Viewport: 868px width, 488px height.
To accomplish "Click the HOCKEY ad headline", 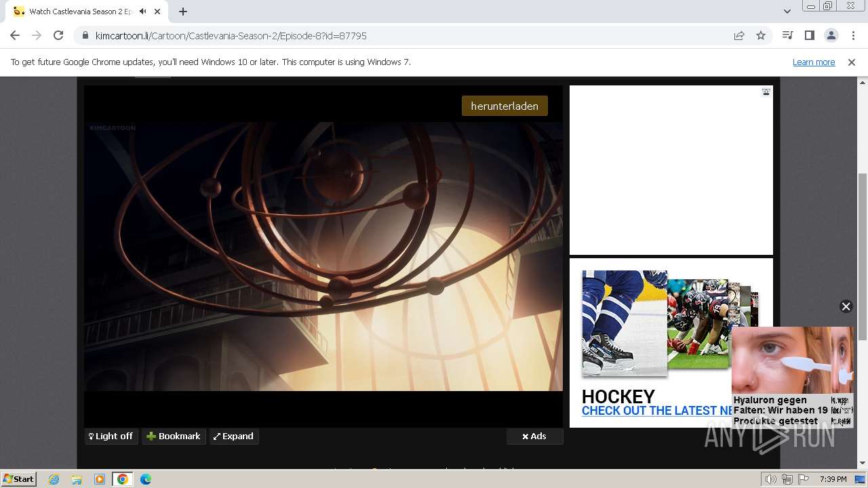I will 618,396.
